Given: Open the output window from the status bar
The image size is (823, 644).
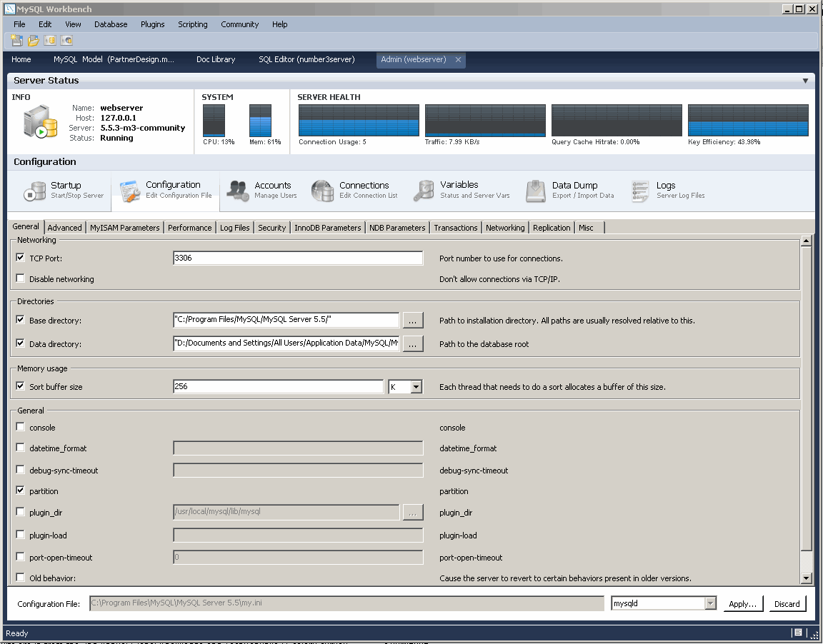Looking at the screenshot, I should tap(797, 633).
